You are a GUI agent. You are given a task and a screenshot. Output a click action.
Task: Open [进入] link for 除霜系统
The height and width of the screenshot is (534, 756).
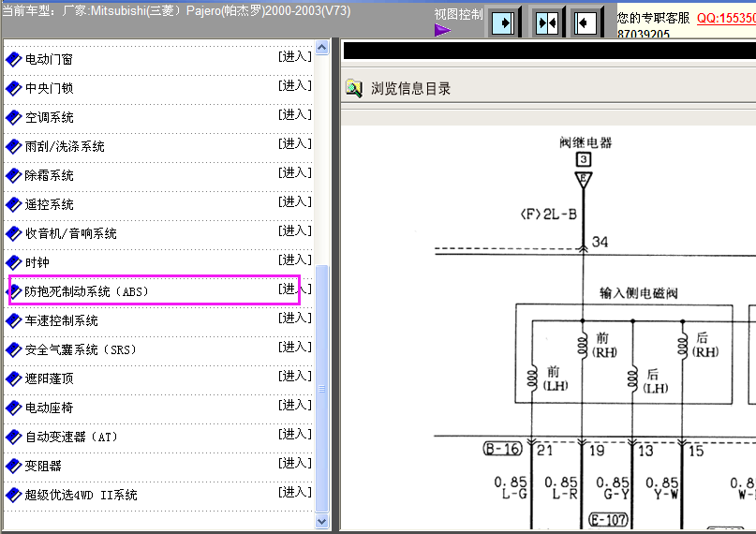(x=295, y=172)
